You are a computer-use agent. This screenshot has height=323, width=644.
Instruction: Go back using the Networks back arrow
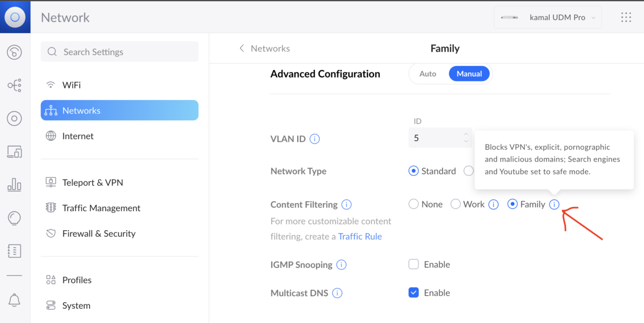click(242, 48)
